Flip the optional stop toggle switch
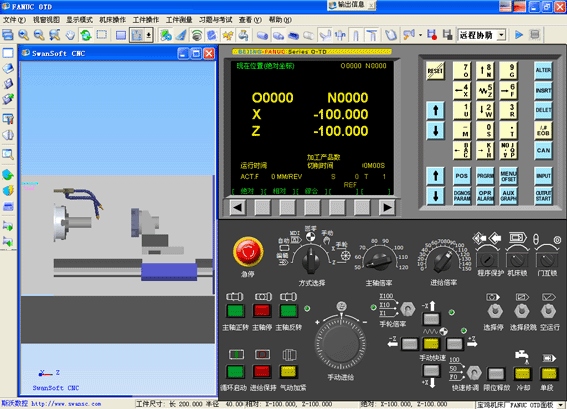This screenshot has width=567, height=409. [x=494, y=311]
